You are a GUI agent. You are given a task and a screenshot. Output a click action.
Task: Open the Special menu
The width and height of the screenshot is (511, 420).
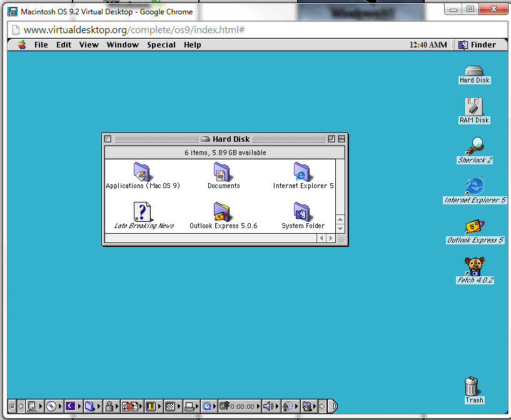click(x=161, y=45)
